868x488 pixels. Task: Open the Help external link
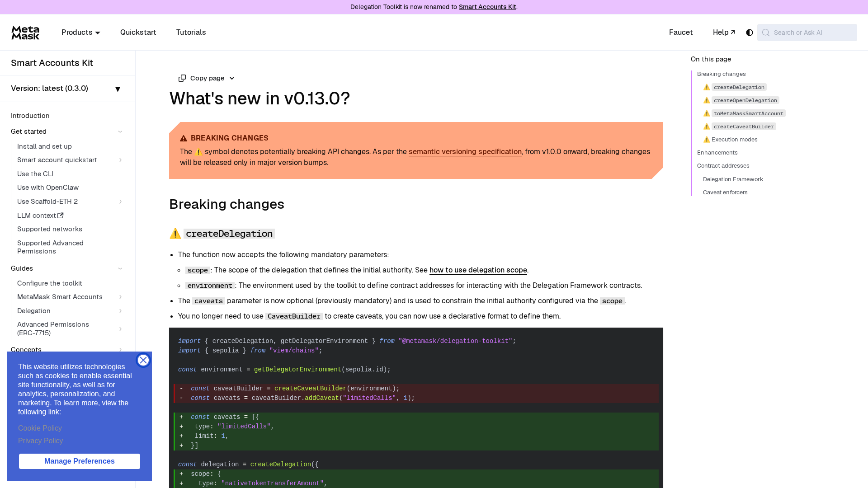point(724,32)
